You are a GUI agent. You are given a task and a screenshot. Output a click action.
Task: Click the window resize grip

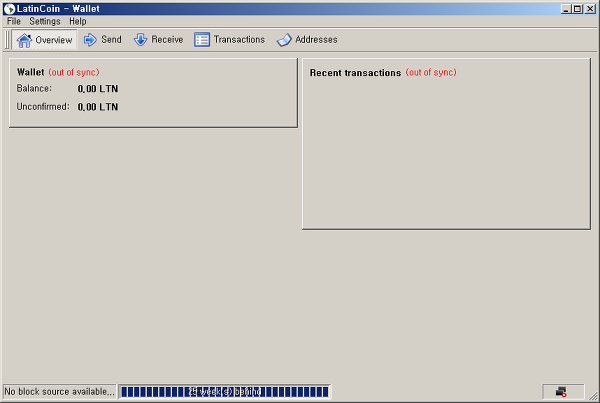click(593, 396)
